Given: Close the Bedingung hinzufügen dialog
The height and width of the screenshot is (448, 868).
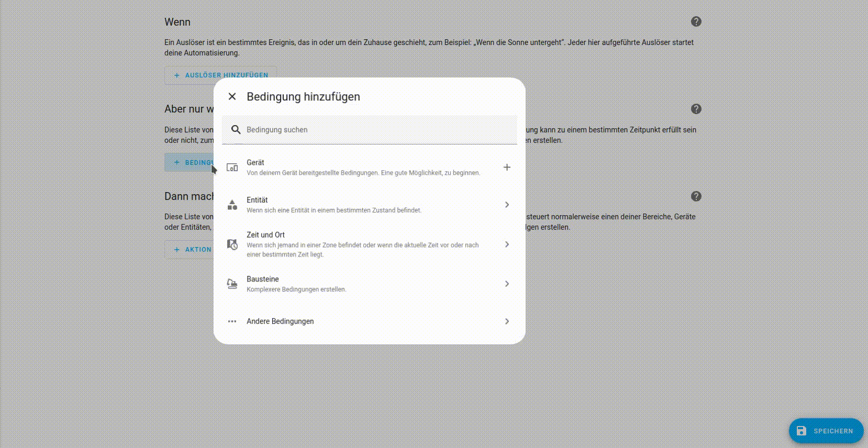Looking at the screenshot, I should (x=232, y=96).
